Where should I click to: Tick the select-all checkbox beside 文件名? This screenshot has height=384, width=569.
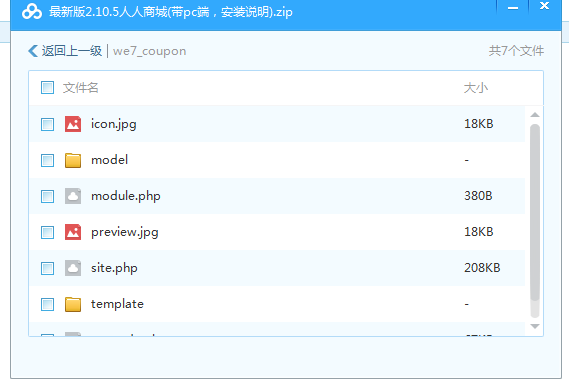pos(48,87)
